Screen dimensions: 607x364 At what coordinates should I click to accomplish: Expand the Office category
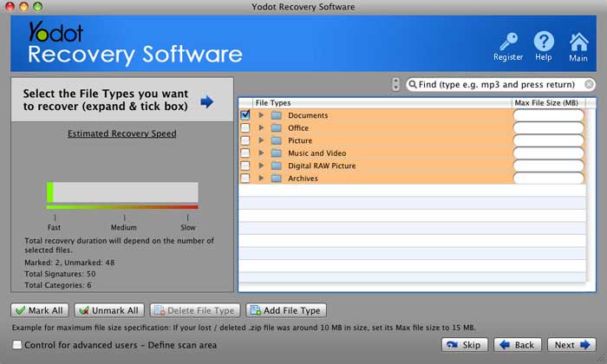[261, 127]
